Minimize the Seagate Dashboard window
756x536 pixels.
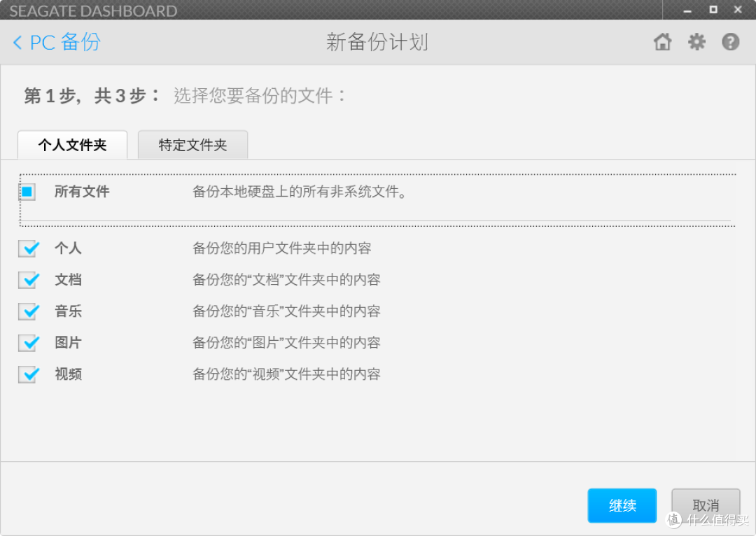pos(687,10)
